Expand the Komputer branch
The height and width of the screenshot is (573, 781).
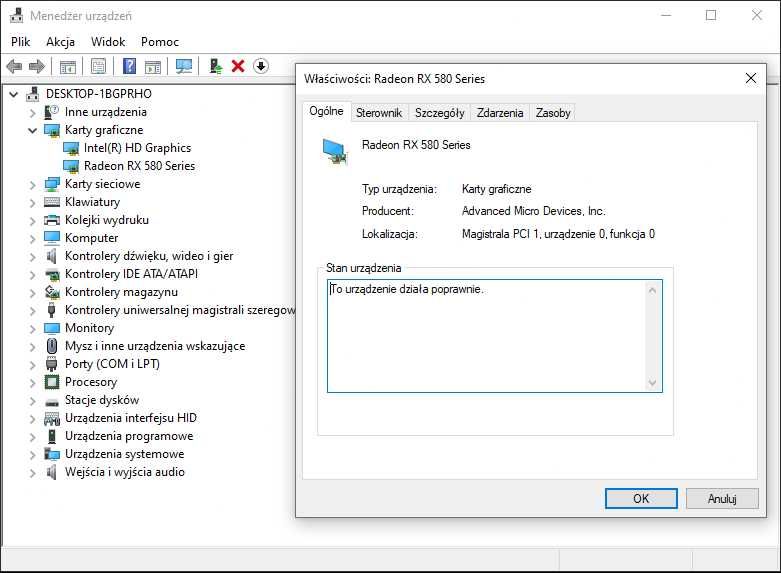click(32, 239)
